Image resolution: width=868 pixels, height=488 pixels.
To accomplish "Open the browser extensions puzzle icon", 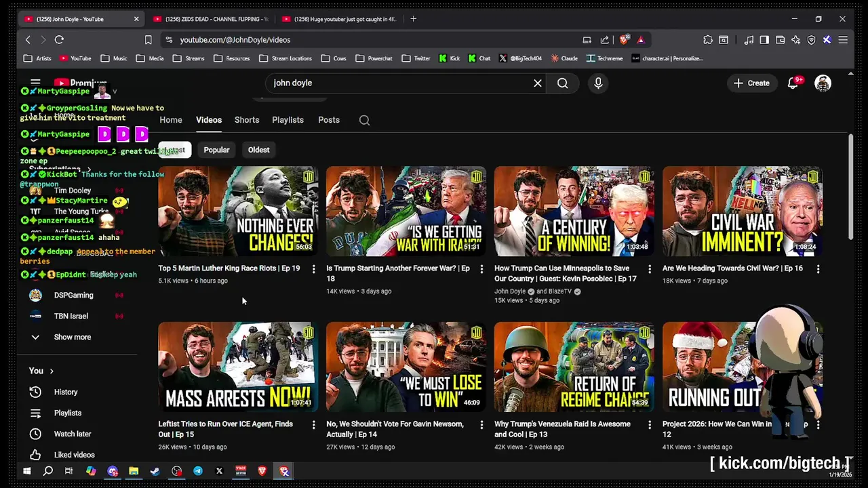I will 708,40.
